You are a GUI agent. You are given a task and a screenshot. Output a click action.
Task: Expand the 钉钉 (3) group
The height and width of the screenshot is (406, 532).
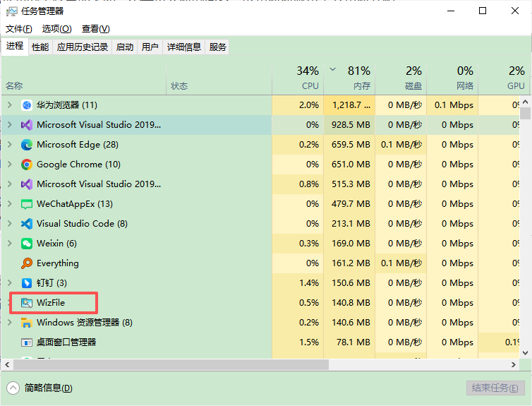click(x=10, y=282)
